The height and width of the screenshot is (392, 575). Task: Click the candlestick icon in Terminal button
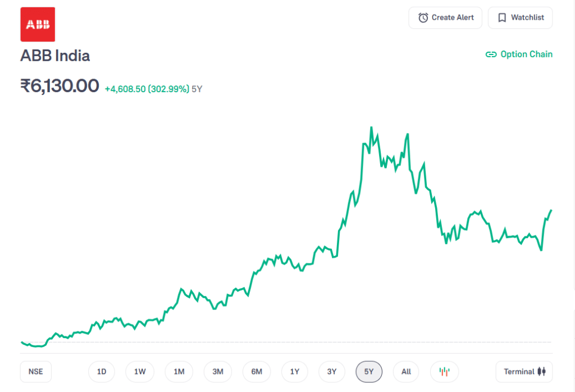tap(542, 371)
